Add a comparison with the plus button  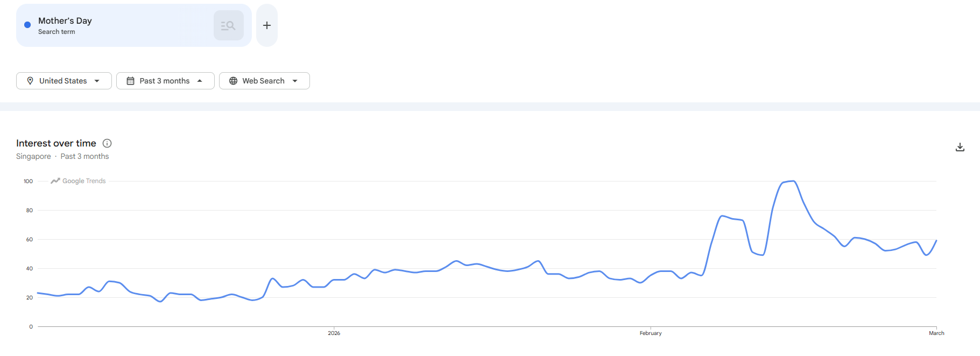(x=267, y=25)
